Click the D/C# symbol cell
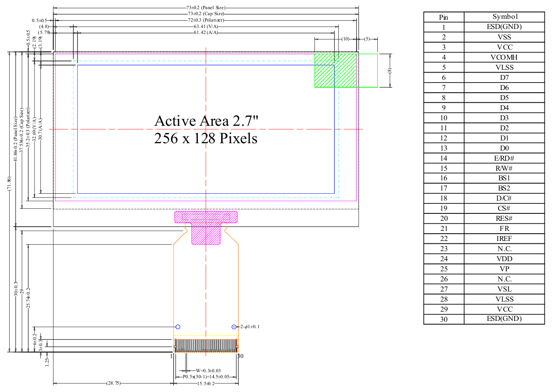The width and height of the screenshot is (560, 392). click(504, 198)
